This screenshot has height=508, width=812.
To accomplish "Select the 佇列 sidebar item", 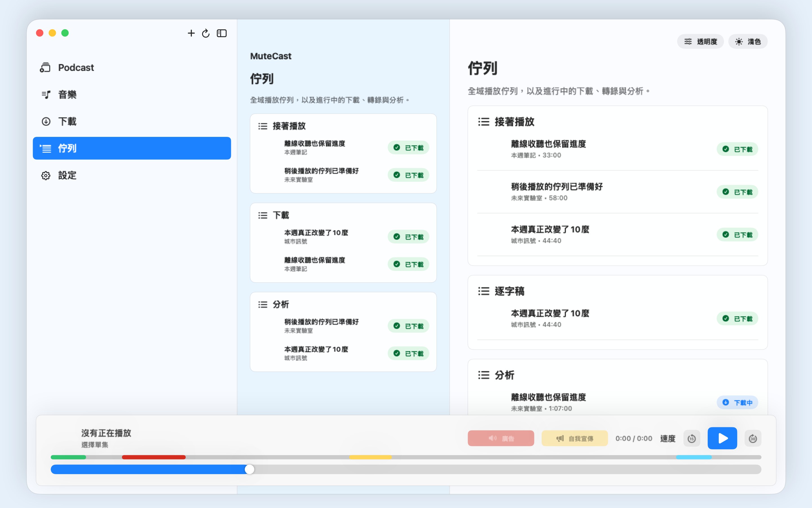I will 132,148.
